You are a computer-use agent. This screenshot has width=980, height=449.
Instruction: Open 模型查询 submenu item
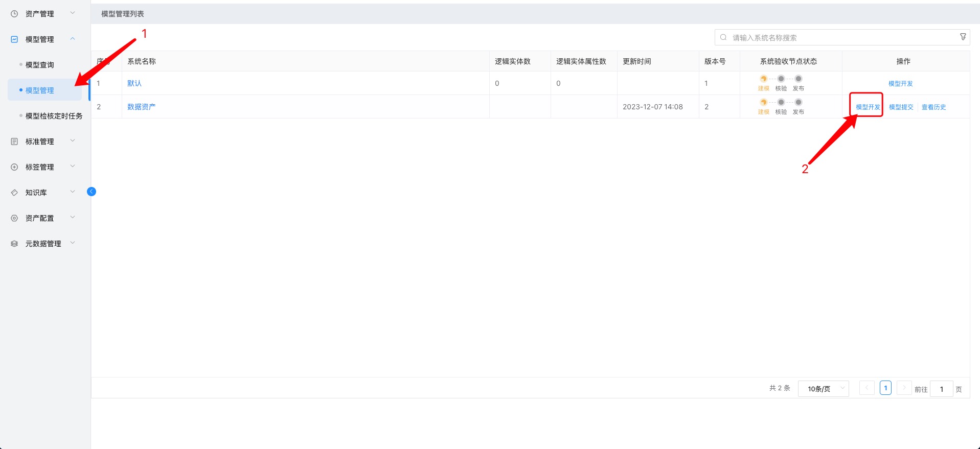[x=40, y=65]
